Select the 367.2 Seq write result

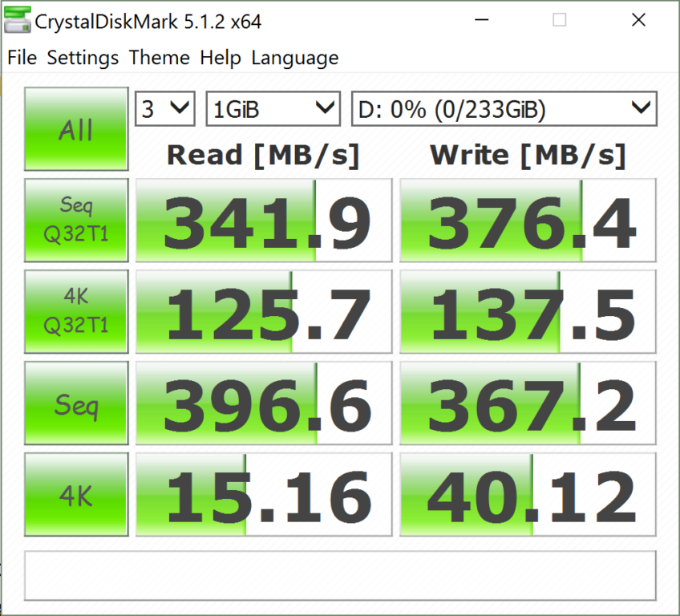point(528,403)
